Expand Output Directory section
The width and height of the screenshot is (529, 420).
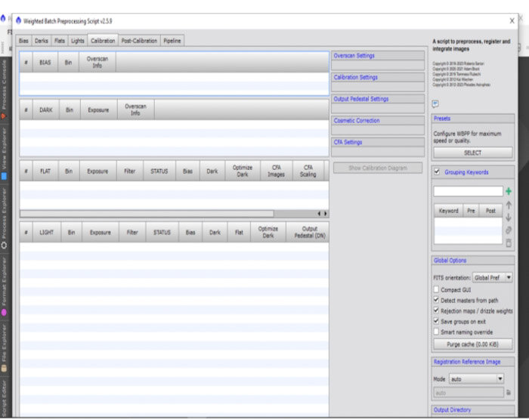pyautogui.click(x=473, y=409)
